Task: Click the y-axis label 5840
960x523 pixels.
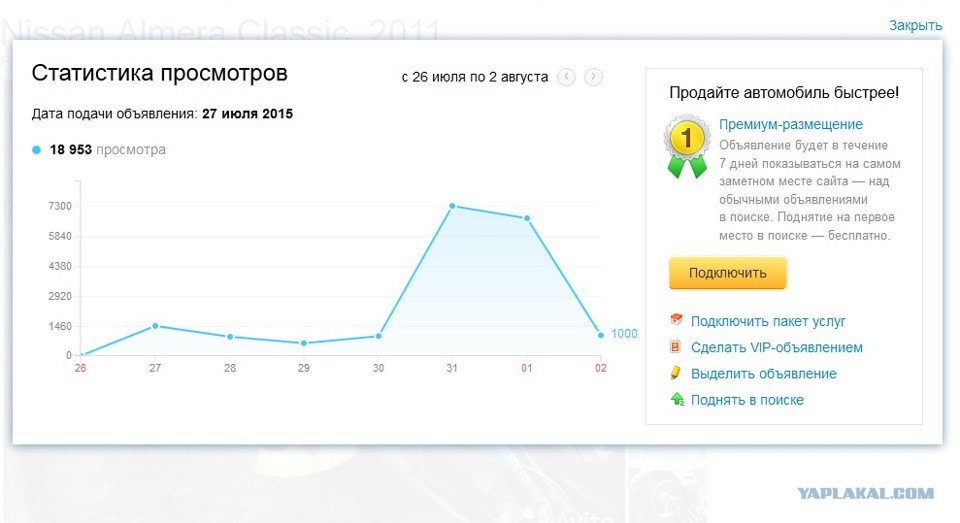Action: coord(60,236)
